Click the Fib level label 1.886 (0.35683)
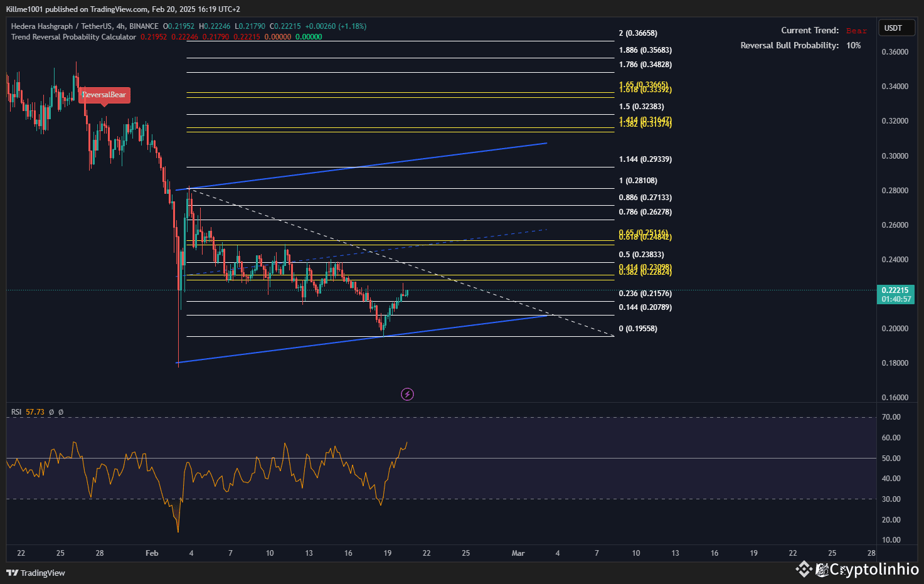Image resolution: width=924 pixels, height=584 pixels. 645,50
